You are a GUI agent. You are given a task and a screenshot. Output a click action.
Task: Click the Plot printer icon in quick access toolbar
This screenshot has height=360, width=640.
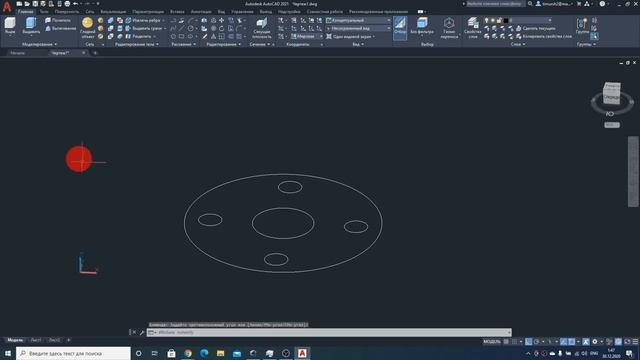click(67, 4)
